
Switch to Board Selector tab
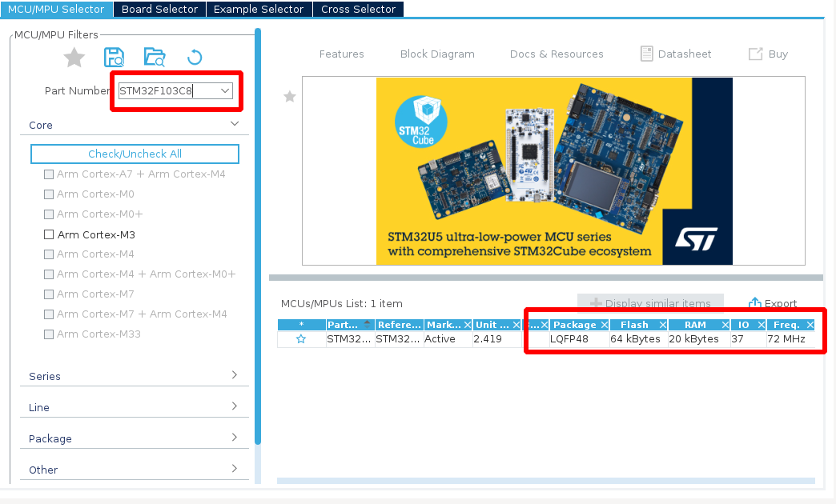[x=159, y=9]
